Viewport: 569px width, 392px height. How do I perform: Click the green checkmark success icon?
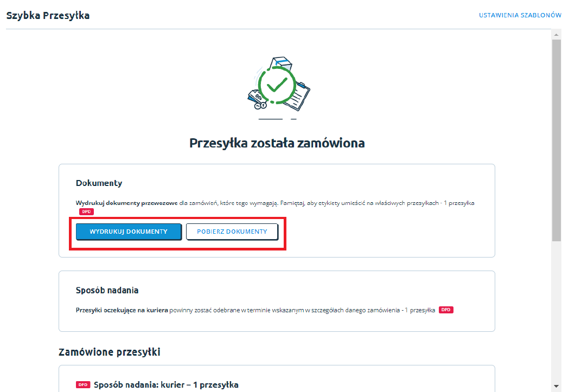[x=277, y=86]
